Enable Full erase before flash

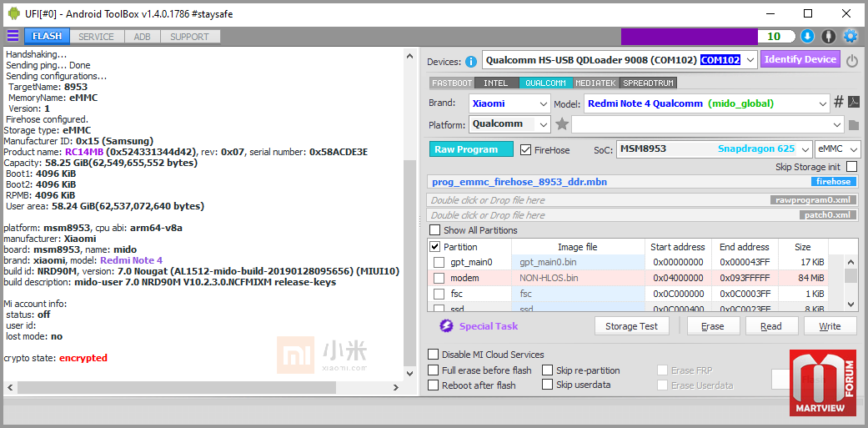[434, 370]
